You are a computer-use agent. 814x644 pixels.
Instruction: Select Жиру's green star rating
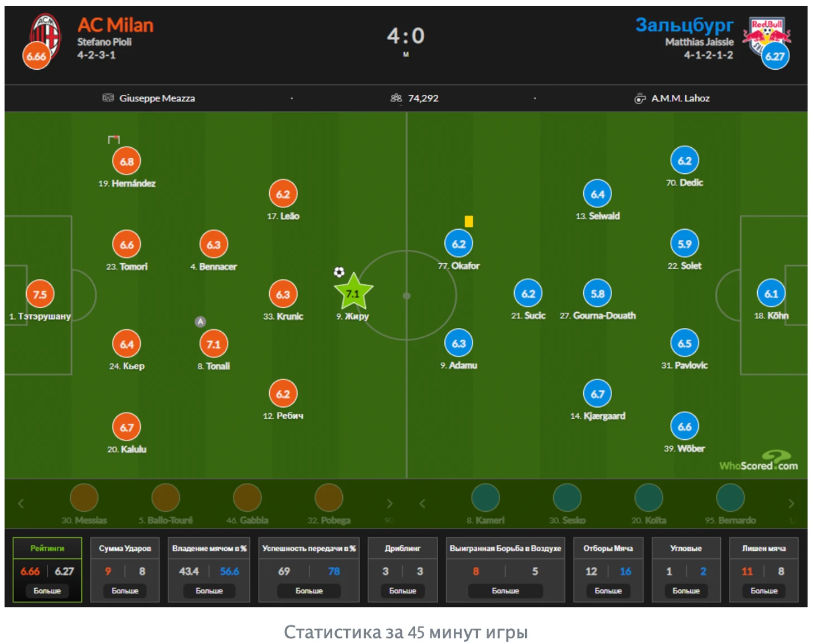point(353,292)
